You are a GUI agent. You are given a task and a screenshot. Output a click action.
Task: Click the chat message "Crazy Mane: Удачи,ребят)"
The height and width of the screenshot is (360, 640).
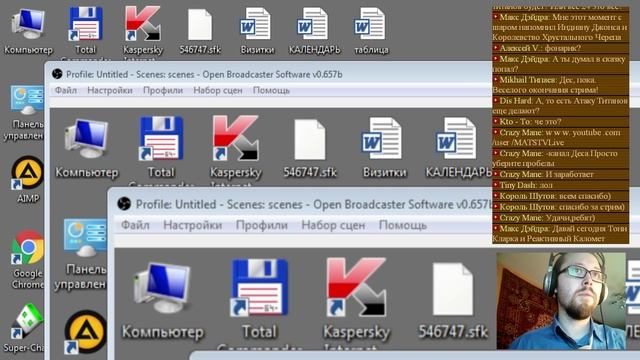click(560, 218)
